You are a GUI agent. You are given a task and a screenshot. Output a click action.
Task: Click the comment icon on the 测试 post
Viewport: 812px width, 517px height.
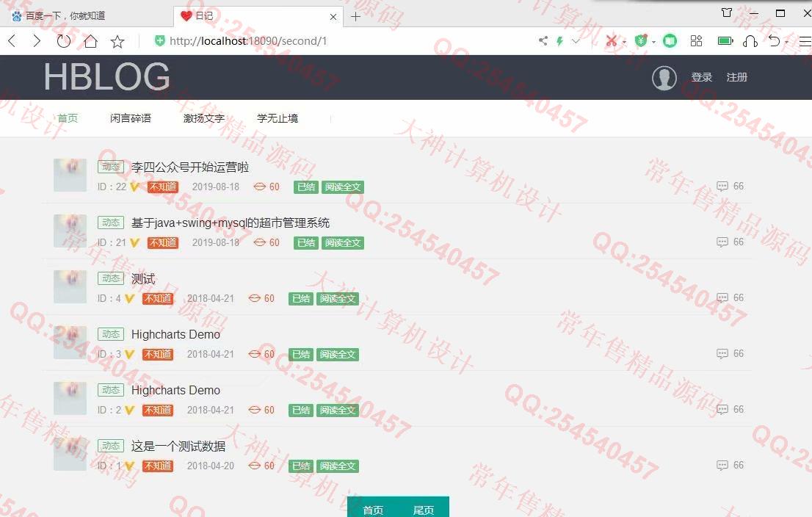(722, 298)
